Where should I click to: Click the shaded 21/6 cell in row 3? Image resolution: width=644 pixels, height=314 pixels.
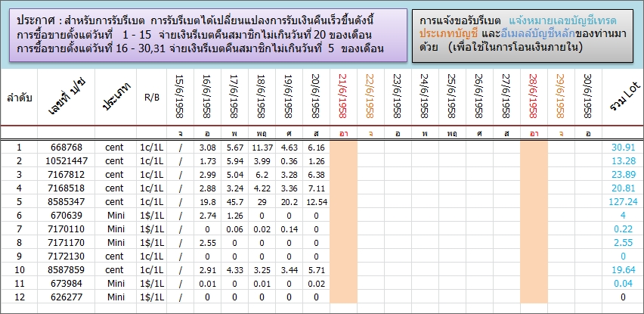click(343, 175)
